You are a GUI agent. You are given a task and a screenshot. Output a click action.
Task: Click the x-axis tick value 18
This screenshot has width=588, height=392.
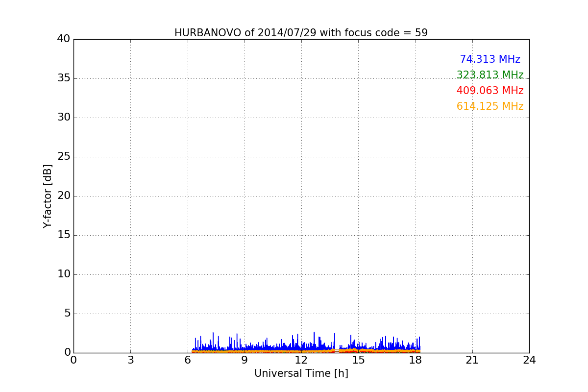click(x=416, y=360)
